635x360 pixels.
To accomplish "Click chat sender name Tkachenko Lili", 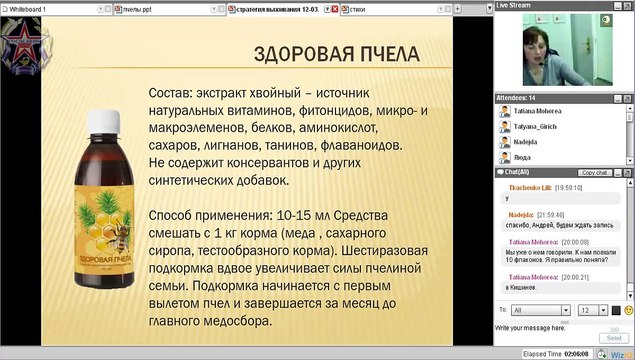I will pyautogui.click(x=531, y=188).
